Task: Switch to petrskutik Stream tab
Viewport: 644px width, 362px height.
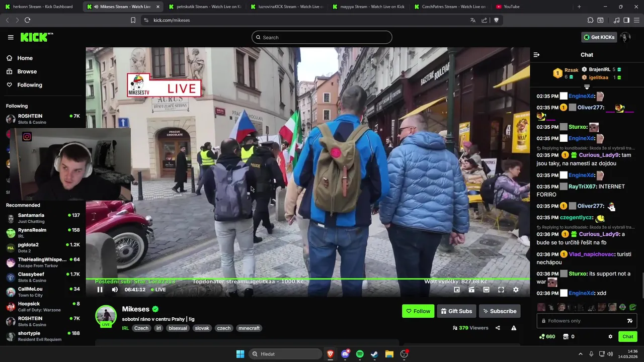Action: [x=204, y=7]
